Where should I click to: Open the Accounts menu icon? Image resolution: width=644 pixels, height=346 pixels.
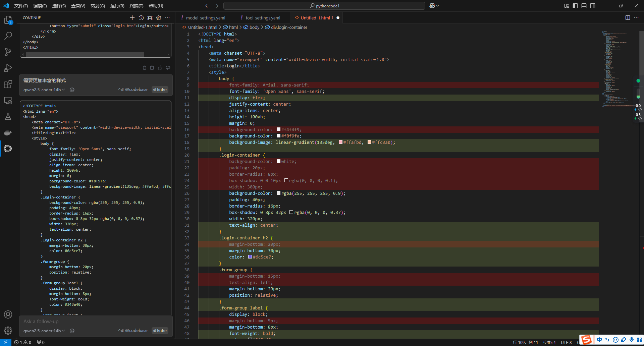[x=8, y=314]
